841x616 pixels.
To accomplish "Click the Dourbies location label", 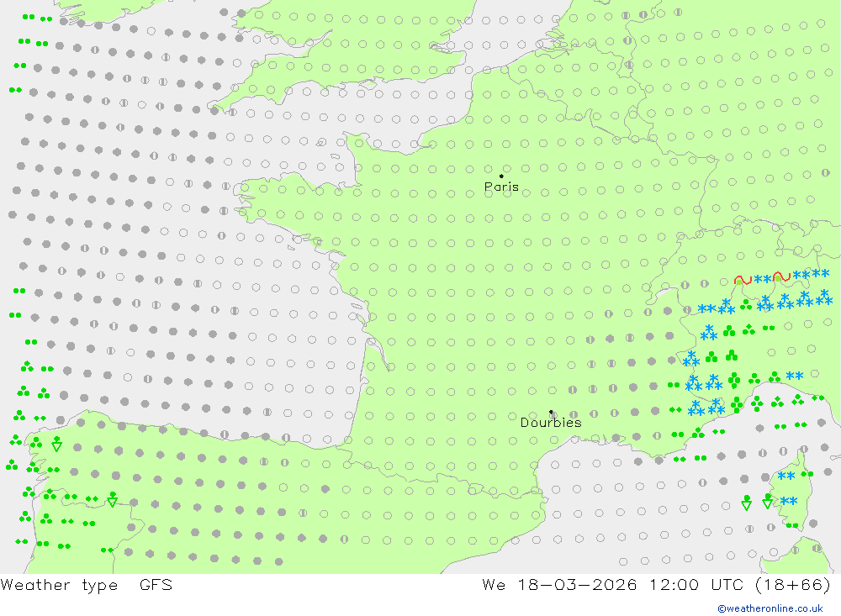I will point(551,423).
